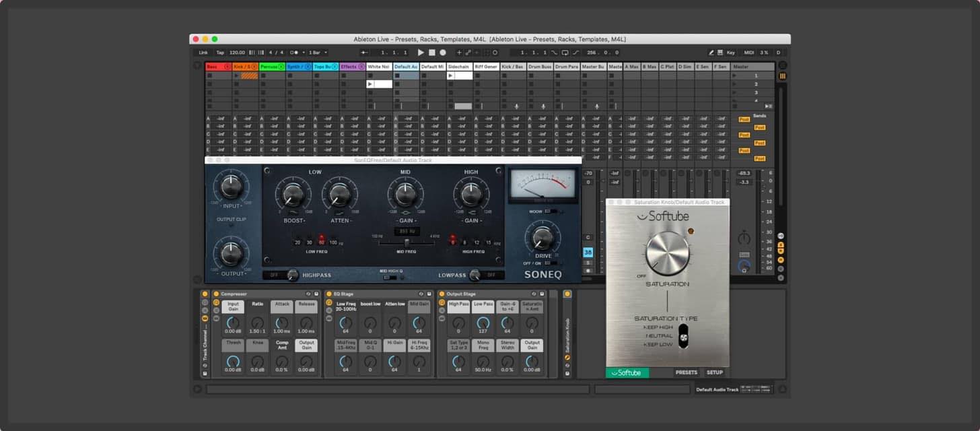Select the Bass track header
The image size is (980, 431).
coord(218,67)
